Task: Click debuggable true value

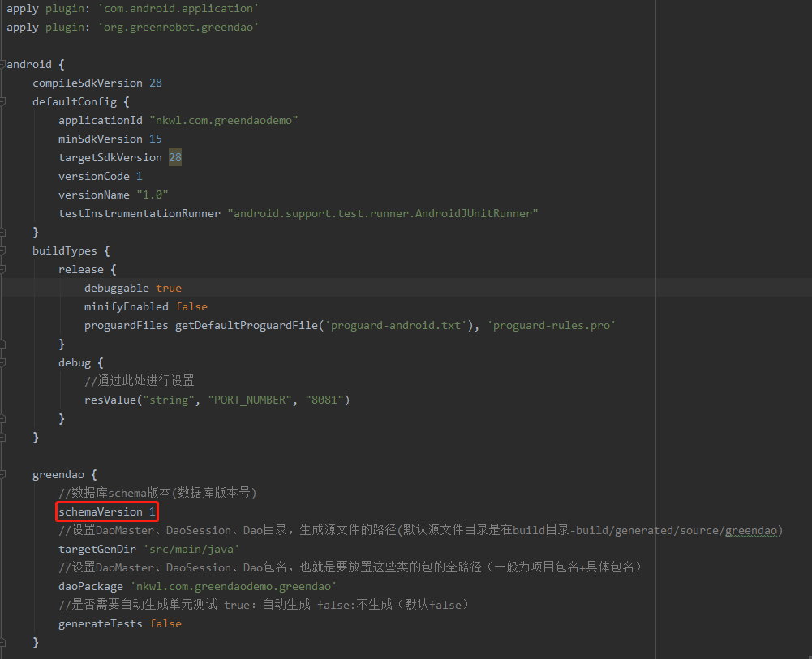Action: click(x=169, y=288)
